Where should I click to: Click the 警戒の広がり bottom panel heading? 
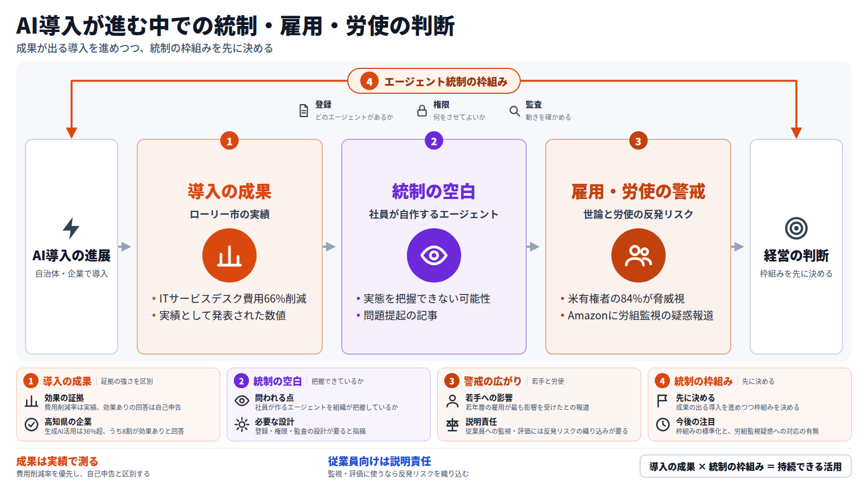(493, 381)
